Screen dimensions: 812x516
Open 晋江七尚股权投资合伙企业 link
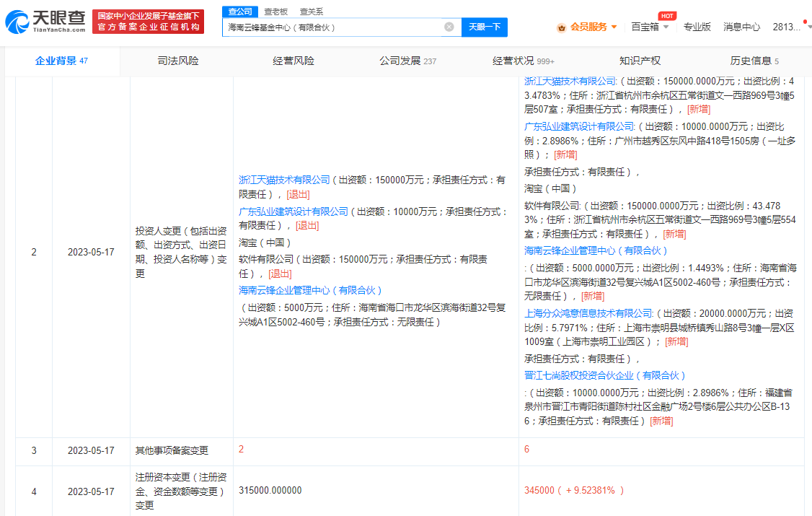click(x=605, y=375)
